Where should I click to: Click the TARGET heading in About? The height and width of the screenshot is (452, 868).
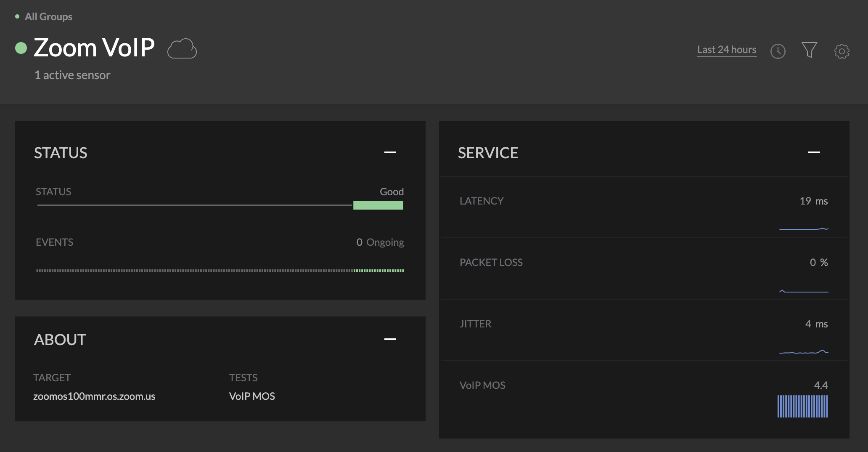(x=52, y=378)
